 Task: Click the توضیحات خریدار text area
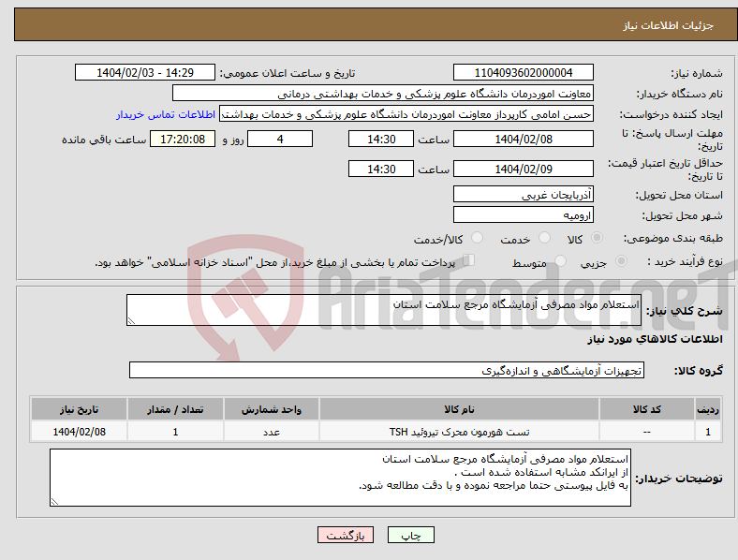coord(340,478)
